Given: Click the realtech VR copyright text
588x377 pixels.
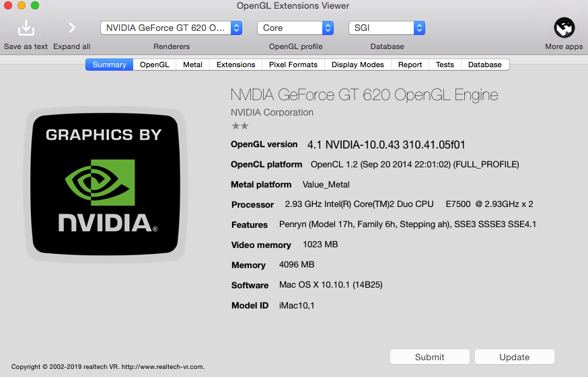Looking at the screenshot, I should click(108, 367).
